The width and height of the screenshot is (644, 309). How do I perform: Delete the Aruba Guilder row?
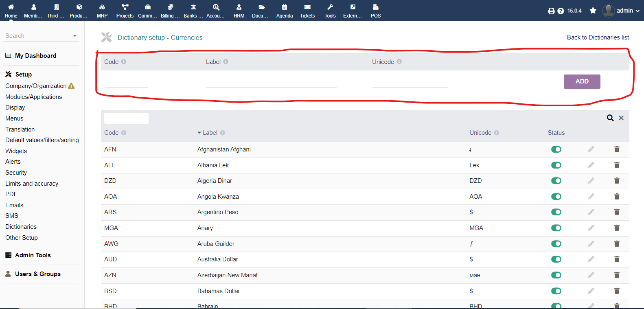(617, 243)
